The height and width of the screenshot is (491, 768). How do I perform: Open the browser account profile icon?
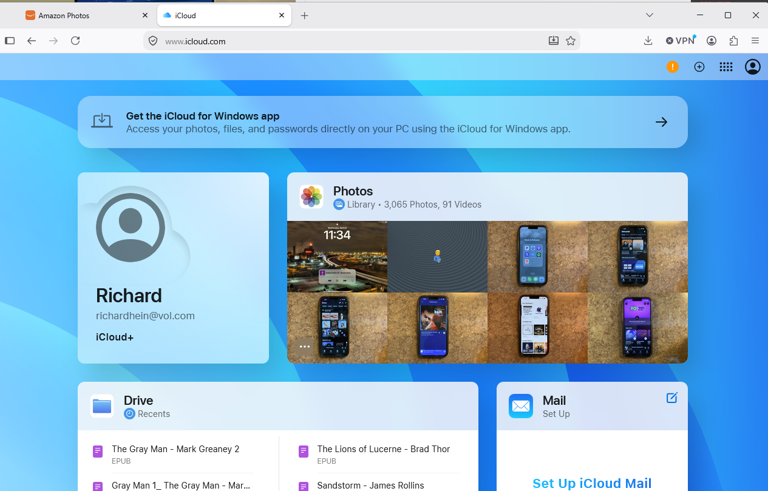pyautogui.click(x=712, y=41)
